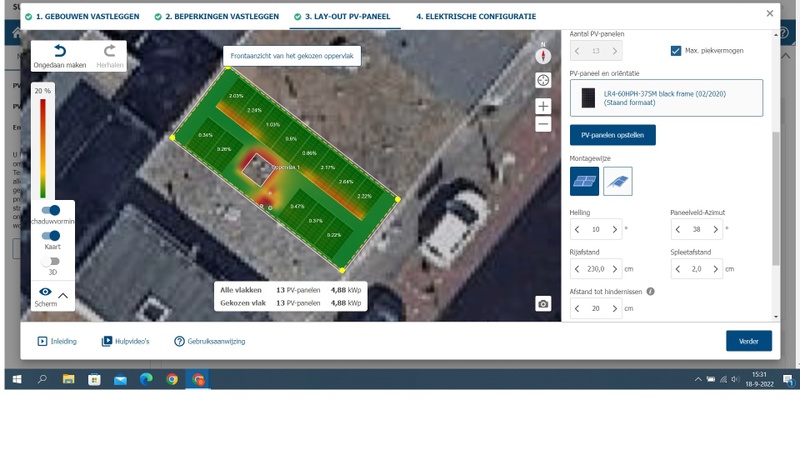Select tilted panel mounting icon
Screen dimensions: 800x450
point(617,181)
